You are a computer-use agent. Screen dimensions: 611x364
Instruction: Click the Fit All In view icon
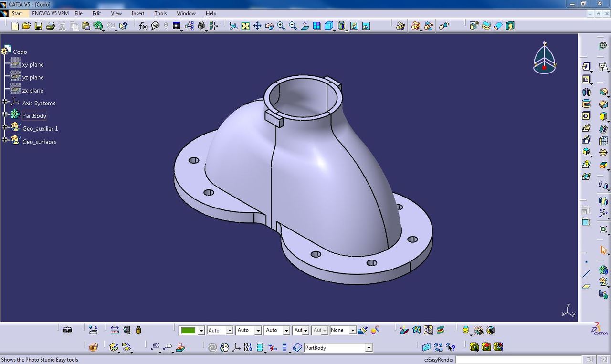tap(245, 26)
